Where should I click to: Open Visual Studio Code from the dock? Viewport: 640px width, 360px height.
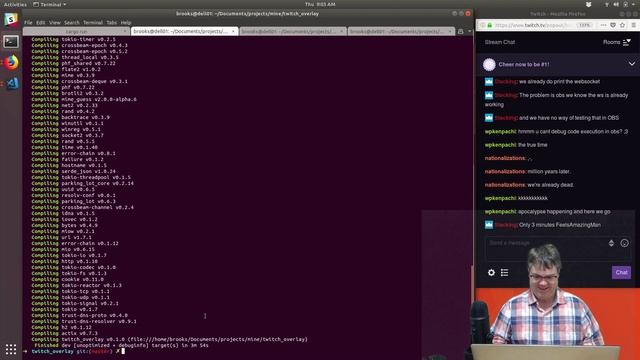coord(11,83)
